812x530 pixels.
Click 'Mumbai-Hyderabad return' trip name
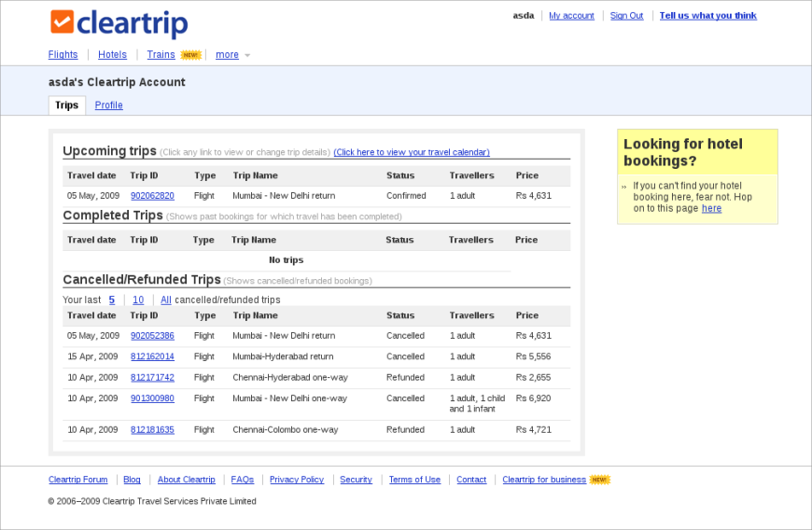tap(283, 356)
